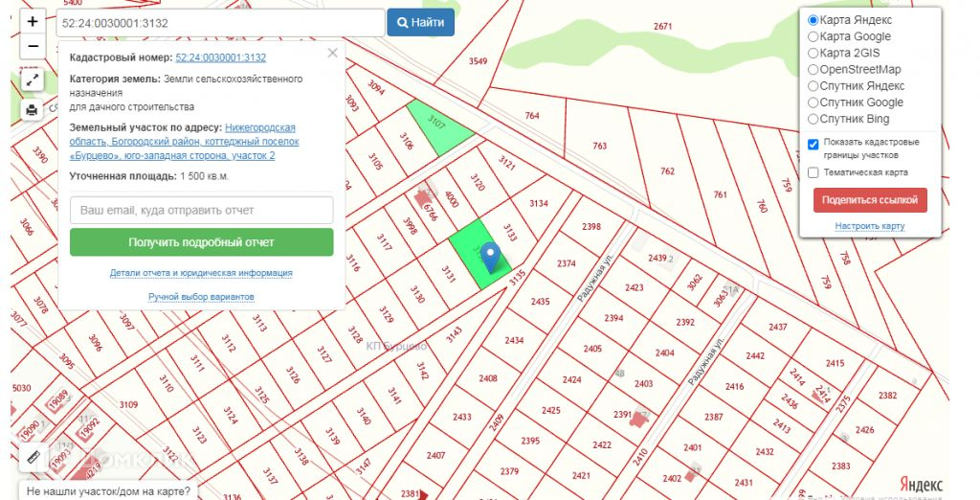This screenshot has width=980, height=500.
Task: Click parcel 2387 on the map
Action: pos(714,417)
